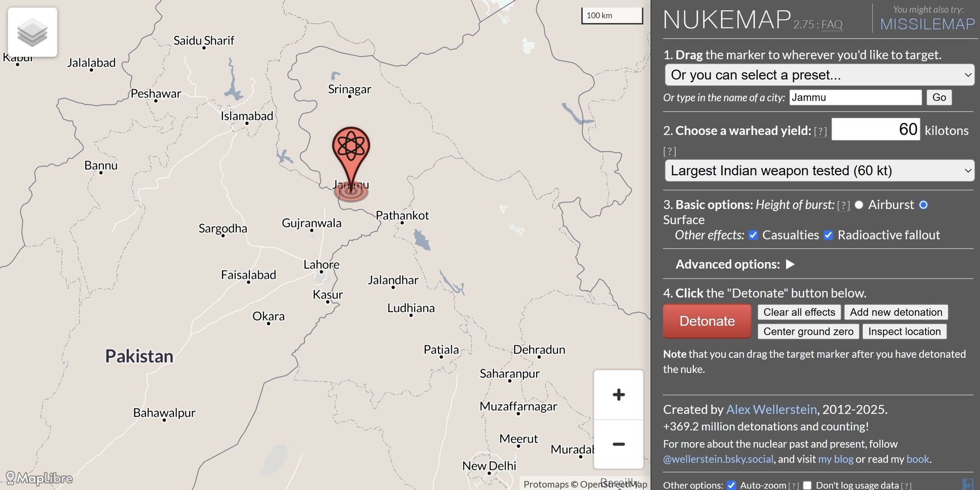Click the Islamabad city label
The image size is (980, 490).
(247, 116)
